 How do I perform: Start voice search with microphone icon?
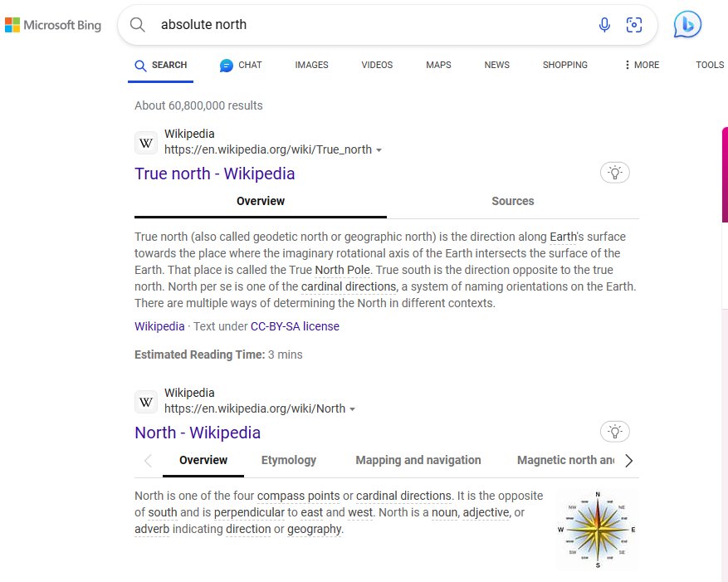pos(604,25)
